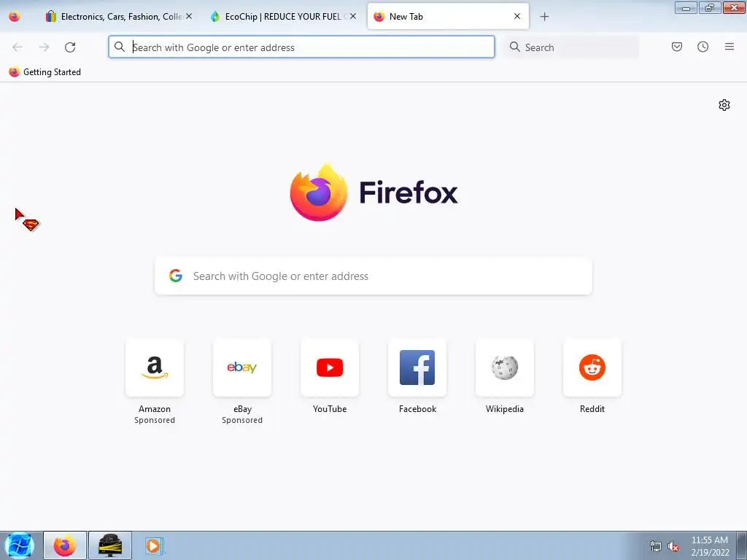Click the Firefox View pinned icon
747x560 pixels.
15,17
